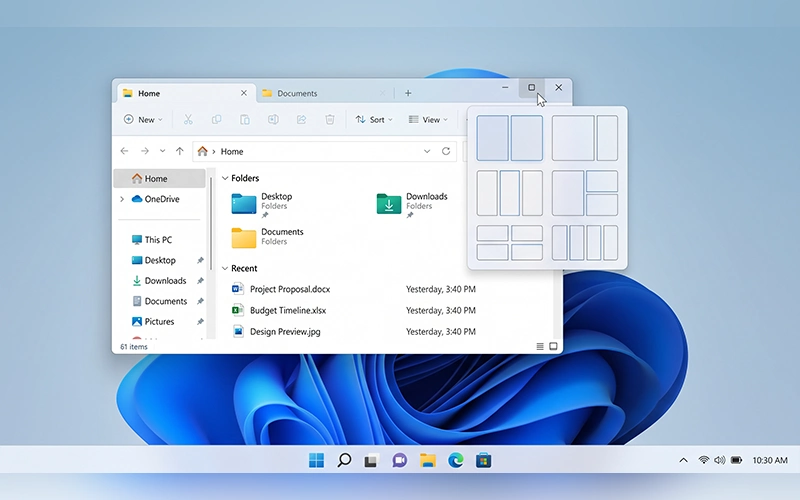Click the Copy icon in toolbar
This screenshot has width=800, height=500.
(216, 119)
